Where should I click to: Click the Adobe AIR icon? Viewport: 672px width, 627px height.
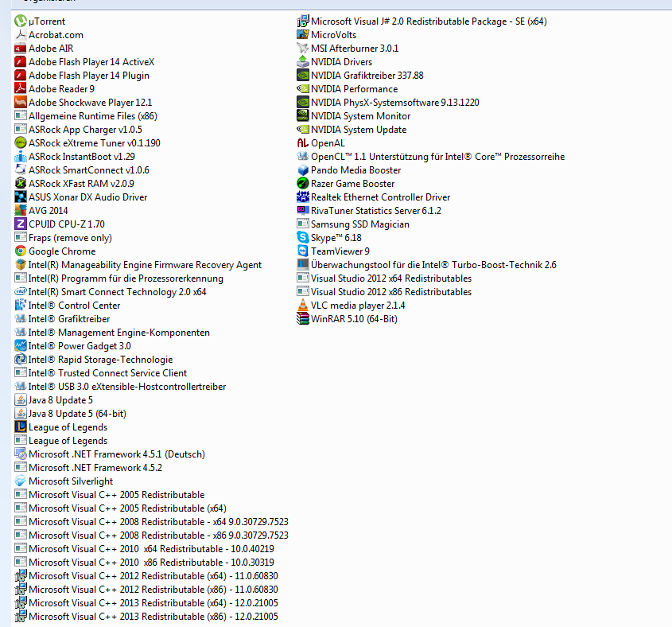[21, 49]
